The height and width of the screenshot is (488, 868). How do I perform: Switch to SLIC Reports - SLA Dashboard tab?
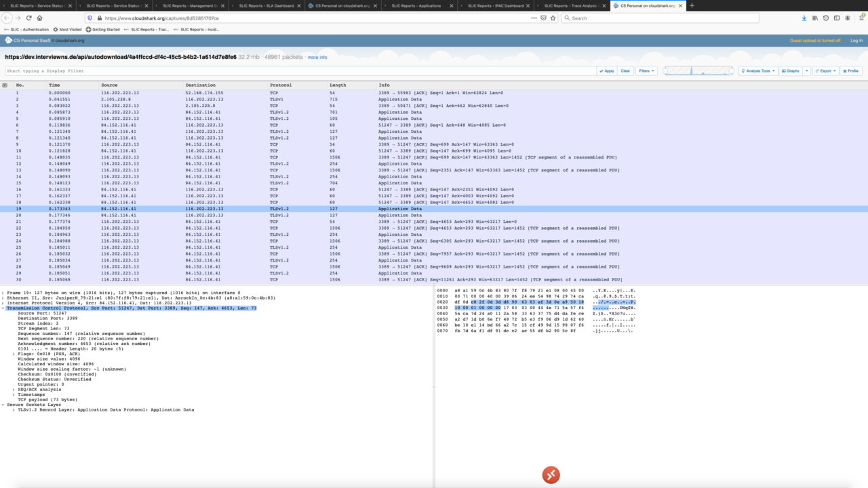click(x=267, y=5)
